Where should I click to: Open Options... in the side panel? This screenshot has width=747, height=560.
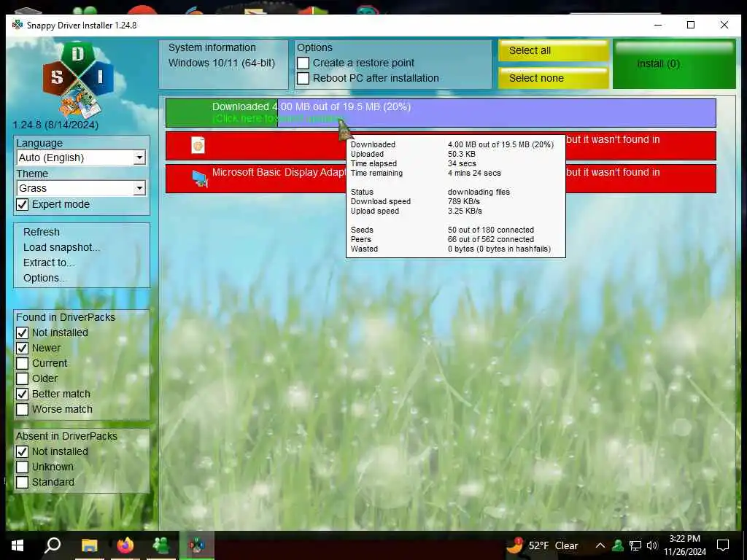pos(44,278)
